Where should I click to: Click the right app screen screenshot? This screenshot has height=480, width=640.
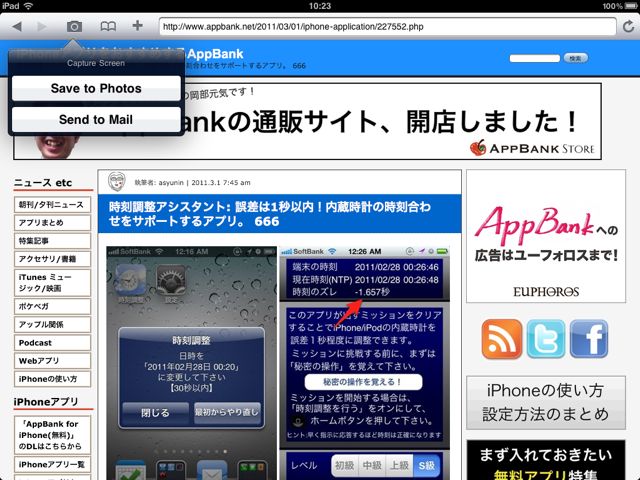coord(365,363)
